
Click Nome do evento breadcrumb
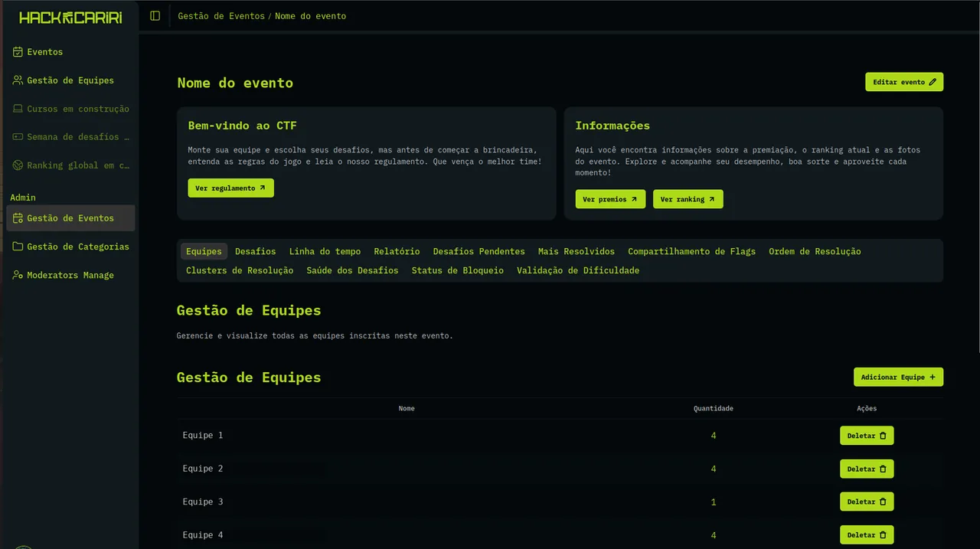pyautogui.click(x=310, y=16)
